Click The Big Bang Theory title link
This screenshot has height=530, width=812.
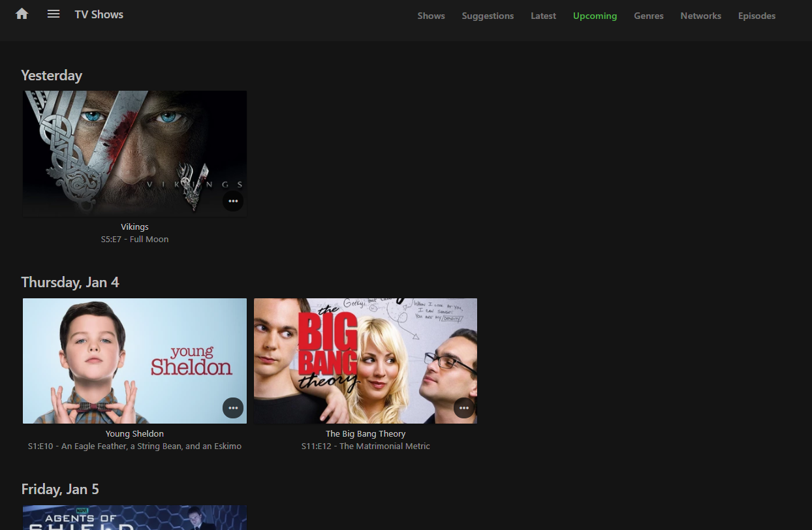click(366, 433)
